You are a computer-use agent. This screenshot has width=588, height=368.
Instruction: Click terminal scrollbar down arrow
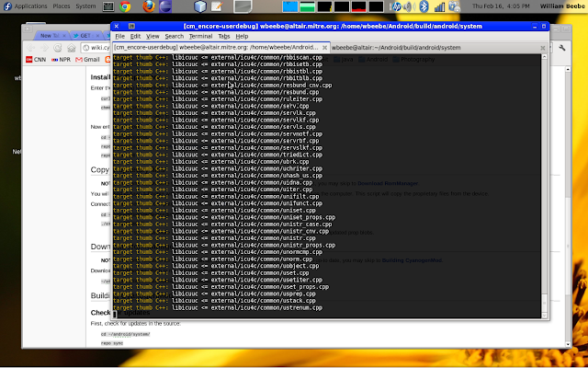coord(545,316)
